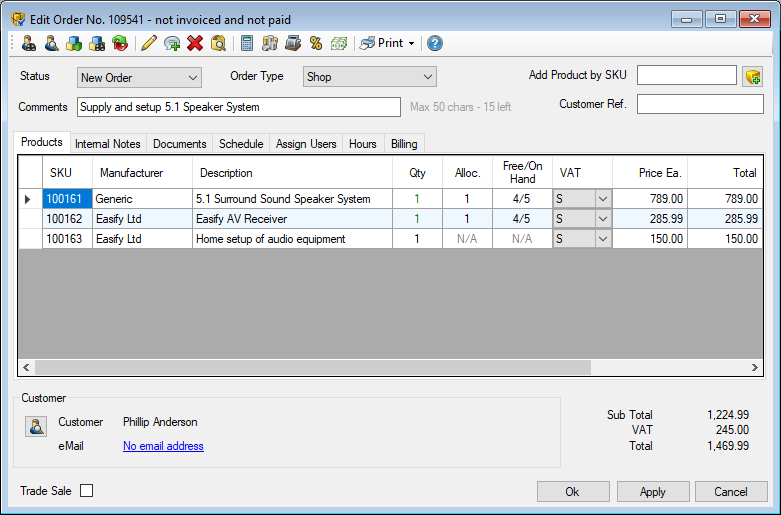Screen dimensions: 781x515
Task: Click the cash payment icon in toolbar
Action: coord(339,43)
